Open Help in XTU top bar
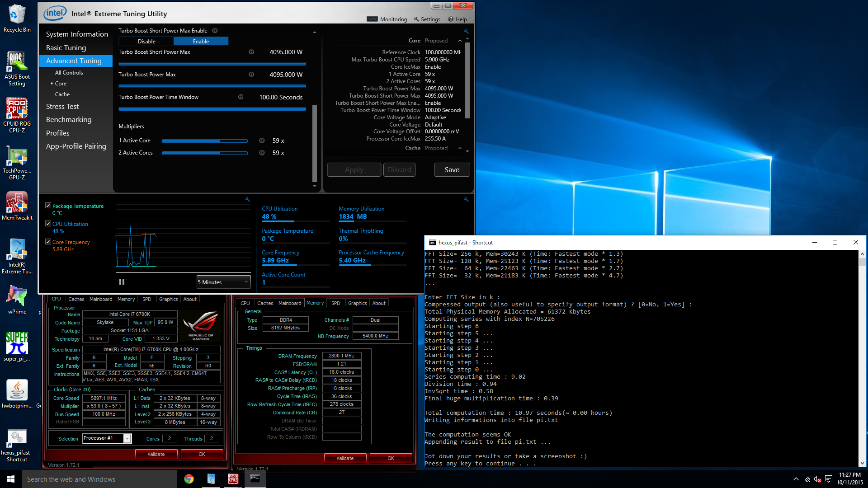The width and height of the screenshot is (868, 488). click(458, 19)
